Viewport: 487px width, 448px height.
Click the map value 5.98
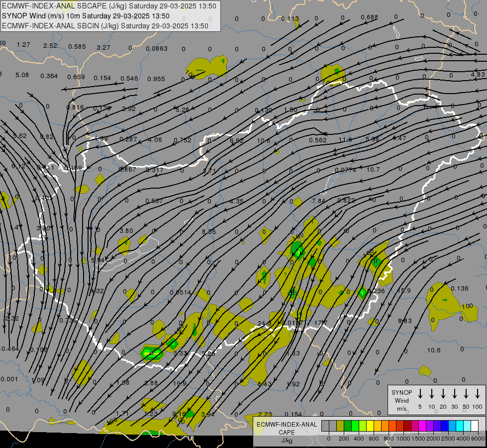[372, 139]
